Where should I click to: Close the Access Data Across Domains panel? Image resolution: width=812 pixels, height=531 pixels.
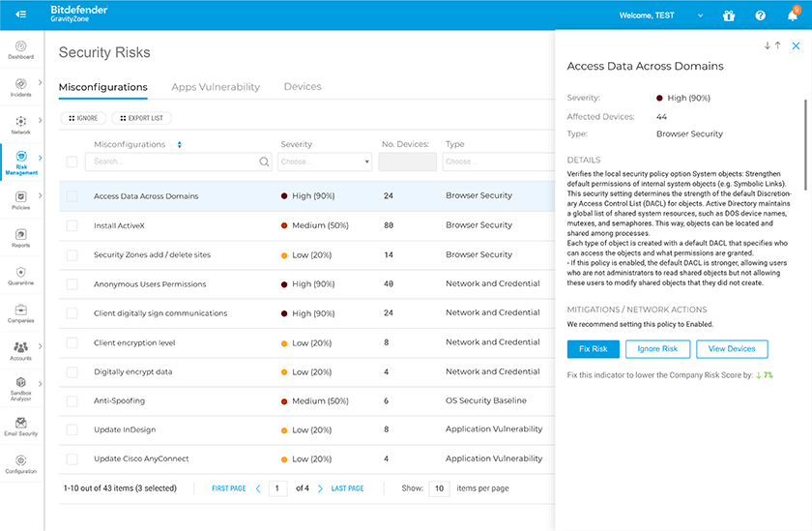click(796, 46)
